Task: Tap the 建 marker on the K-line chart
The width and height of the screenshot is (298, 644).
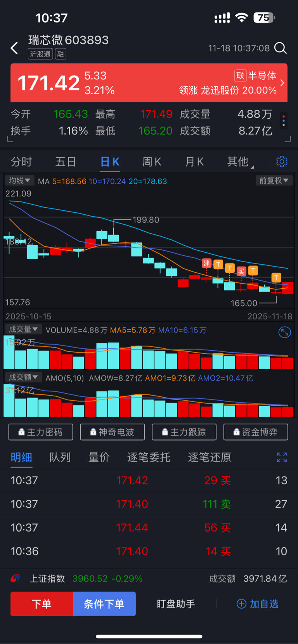Action: [x=206, y=263]
